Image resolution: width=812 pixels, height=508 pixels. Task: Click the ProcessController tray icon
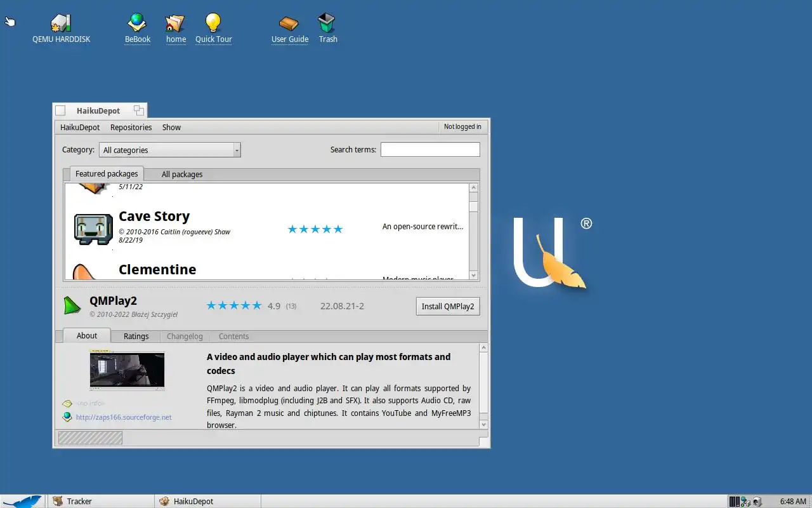pos(734,502)
